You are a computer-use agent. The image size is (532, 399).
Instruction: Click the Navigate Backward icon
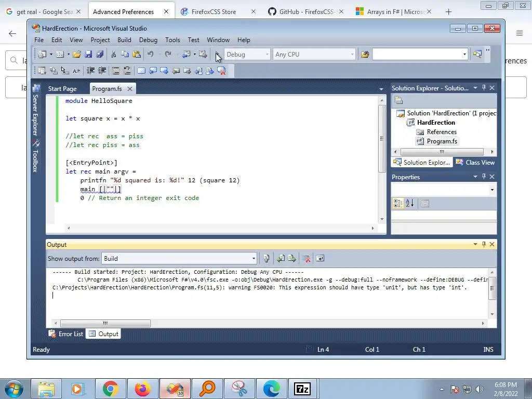coord(186,54)
